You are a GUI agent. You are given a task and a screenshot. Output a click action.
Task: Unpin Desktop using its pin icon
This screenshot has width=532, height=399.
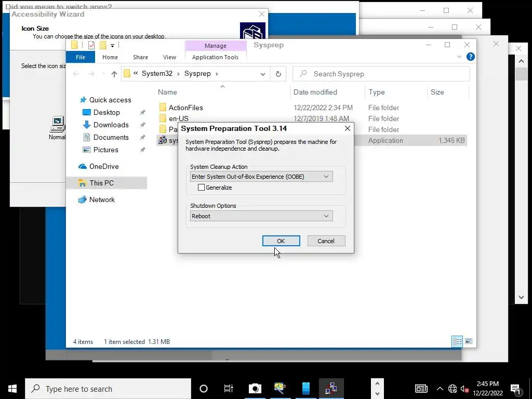[143, 112]
